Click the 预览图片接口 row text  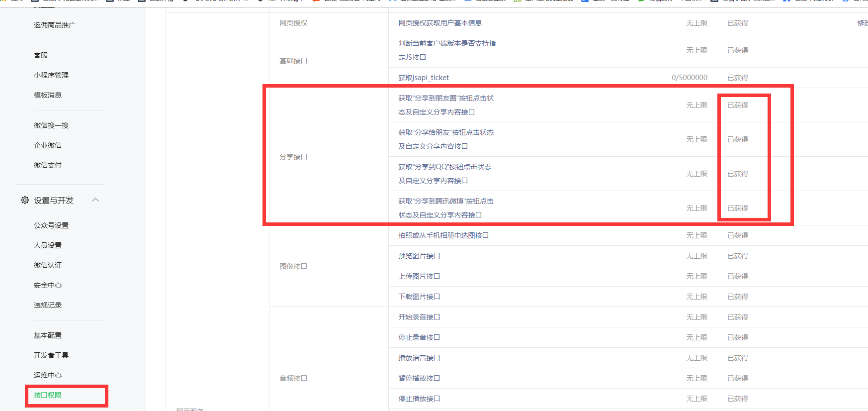[x=419, y=256]
